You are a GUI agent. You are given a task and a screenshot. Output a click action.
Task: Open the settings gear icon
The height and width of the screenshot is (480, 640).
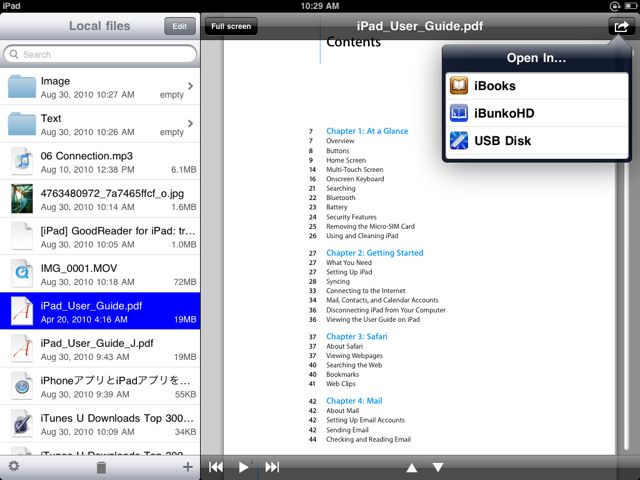click(x=14, y=466)
